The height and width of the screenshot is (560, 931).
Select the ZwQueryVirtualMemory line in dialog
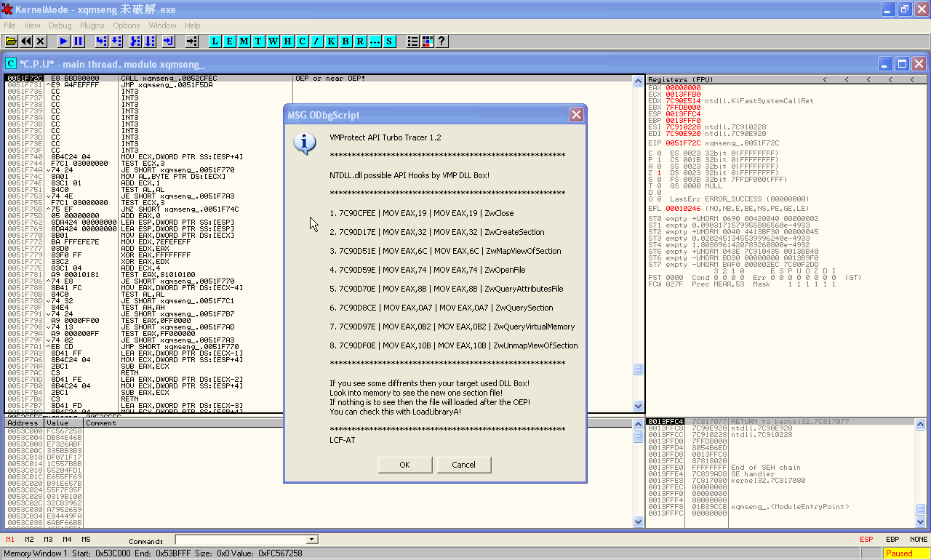(452, 327)
